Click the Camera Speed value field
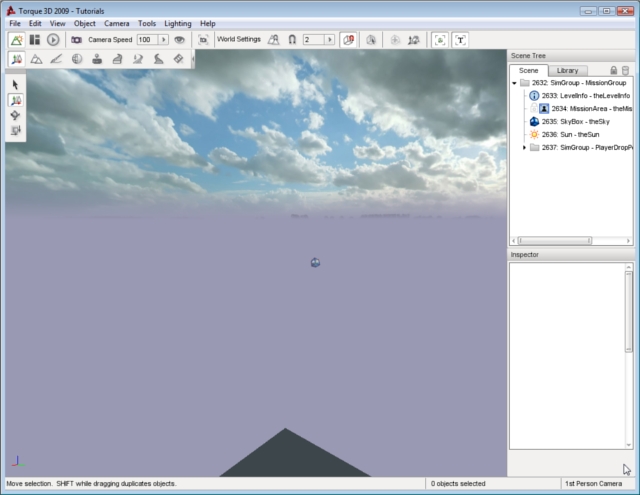 point(146,40)
